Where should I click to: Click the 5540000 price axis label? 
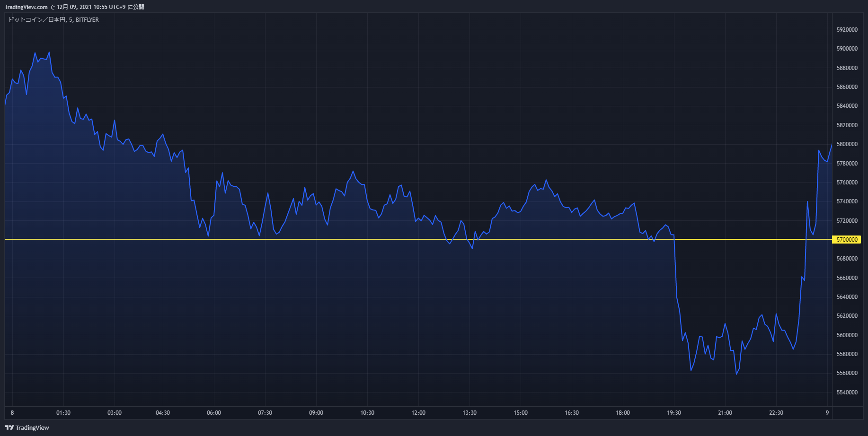(x=847, y=392)
